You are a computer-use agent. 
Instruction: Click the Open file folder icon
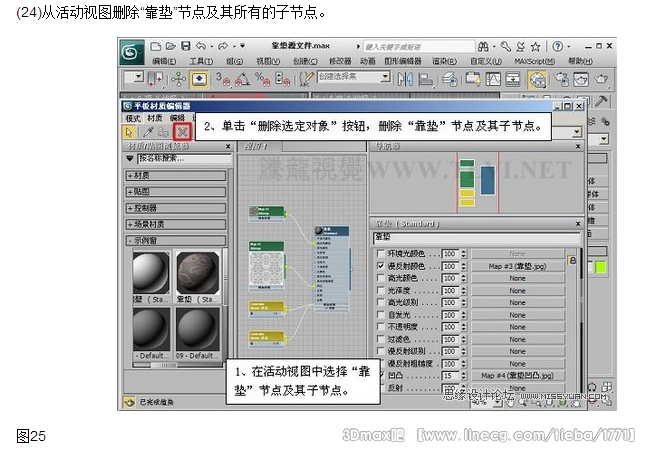pyautogui.click(x=171, y=46)
